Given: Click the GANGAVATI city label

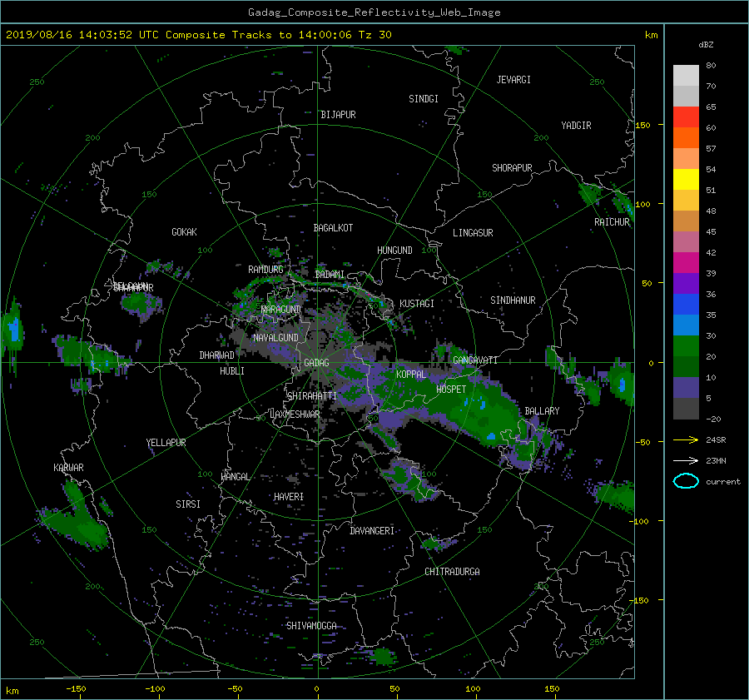Looking at the screenshot, I should coord(475,360).
